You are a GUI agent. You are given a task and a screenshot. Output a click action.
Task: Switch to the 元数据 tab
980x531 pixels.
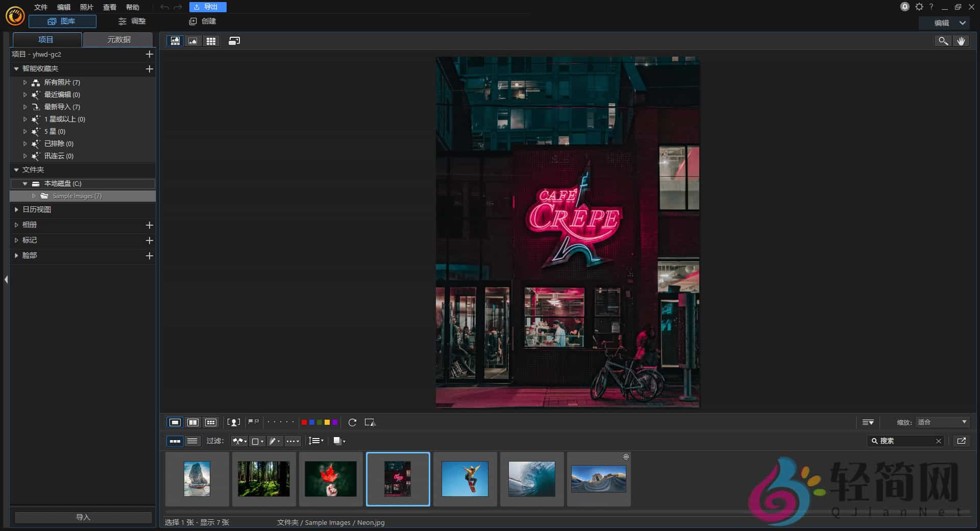point(118,39)
